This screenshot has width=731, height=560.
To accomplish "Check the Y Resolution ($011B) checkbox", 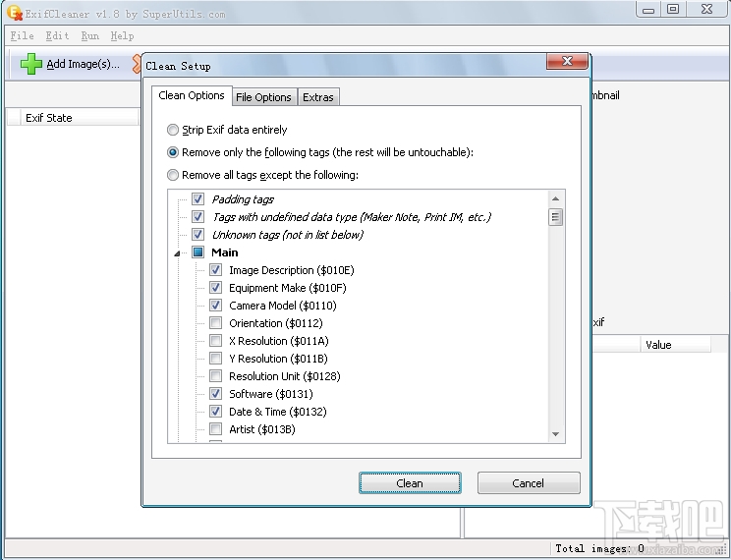I will 215,359.
